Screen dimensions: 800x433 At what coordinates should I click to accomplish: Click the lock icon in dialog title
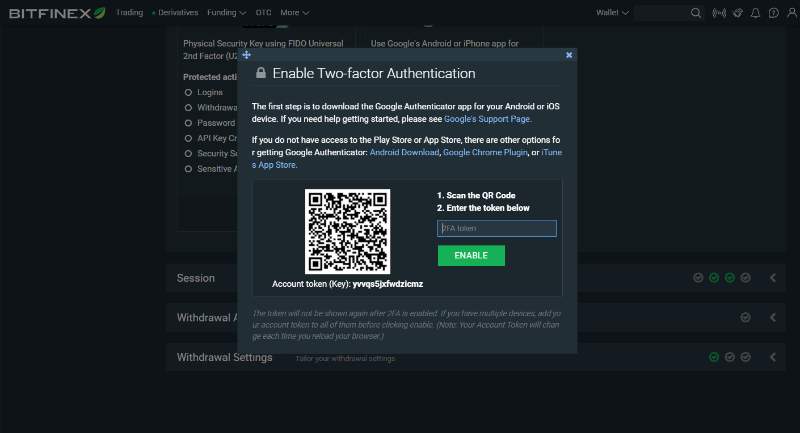261,73
